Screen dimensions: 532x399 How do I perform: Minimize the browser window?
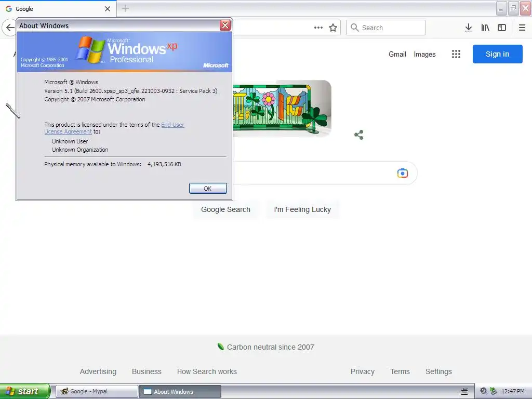(x=501, y=8)
